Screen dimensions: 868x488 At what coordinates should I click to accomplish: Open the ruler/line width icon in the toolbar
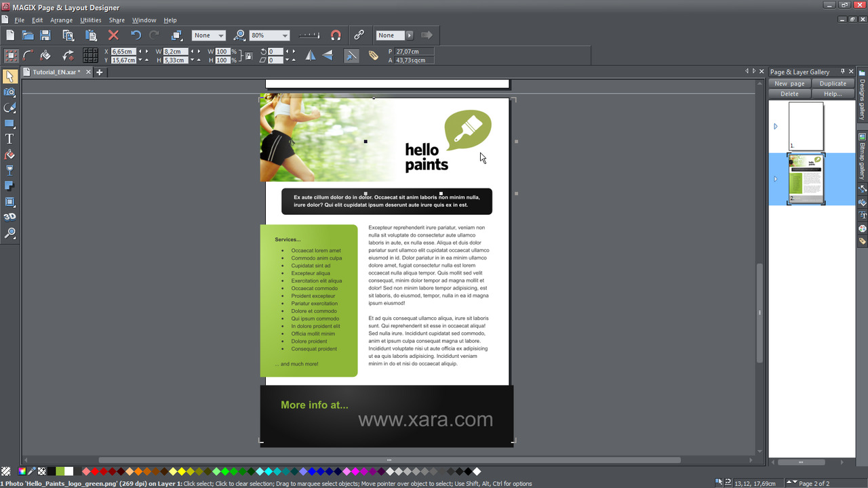309,35
